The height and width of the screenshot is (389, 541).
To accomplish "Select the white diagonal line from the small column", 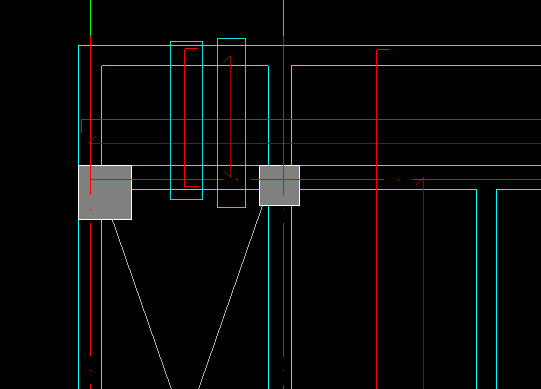I will (x=230, y=297).
